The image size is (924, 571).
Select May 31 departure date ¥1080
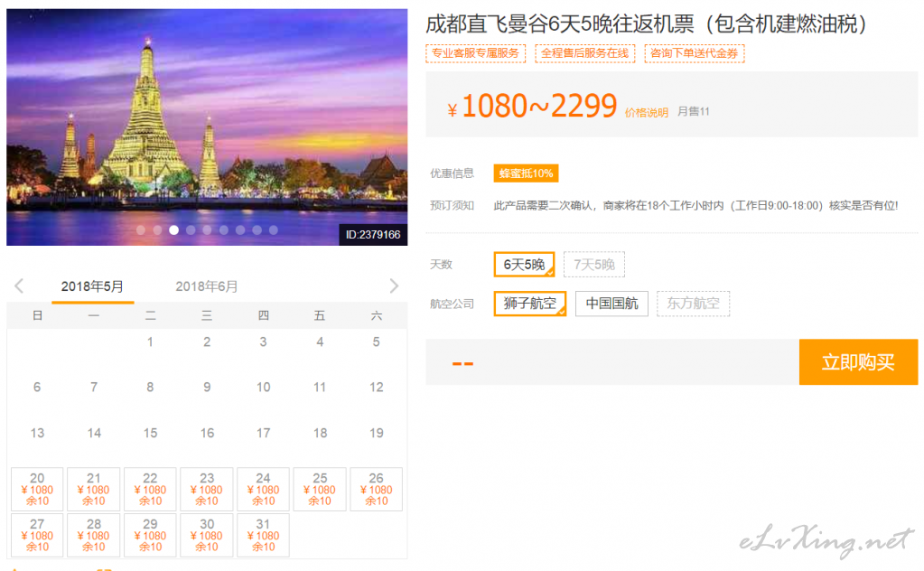pos(264,535)
